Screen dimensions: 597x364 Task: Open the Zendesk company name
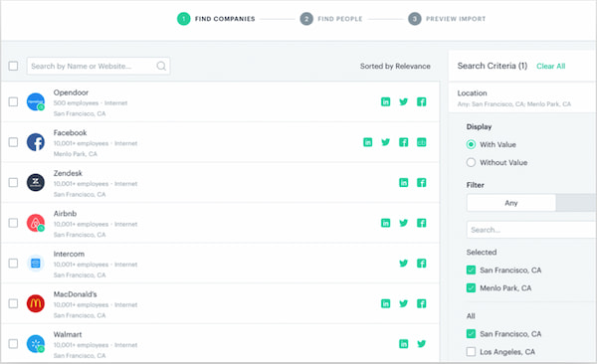coord(68,173)
